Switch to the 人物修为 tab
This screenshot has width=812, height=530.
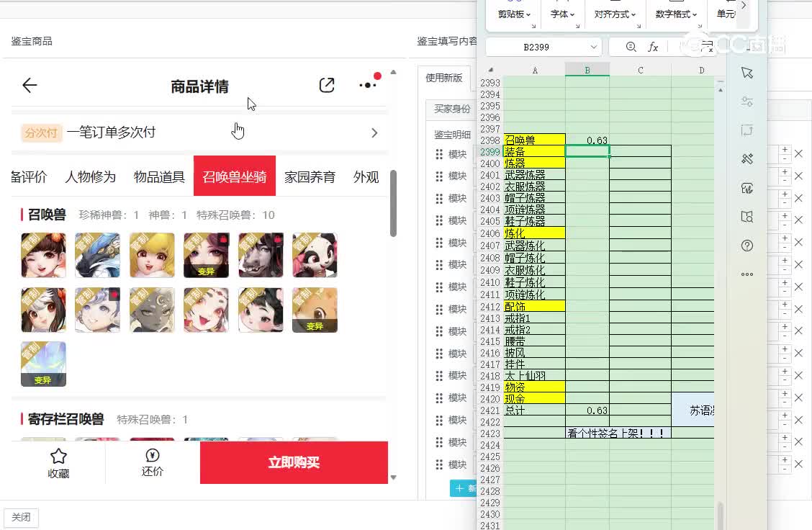(90, 176)
